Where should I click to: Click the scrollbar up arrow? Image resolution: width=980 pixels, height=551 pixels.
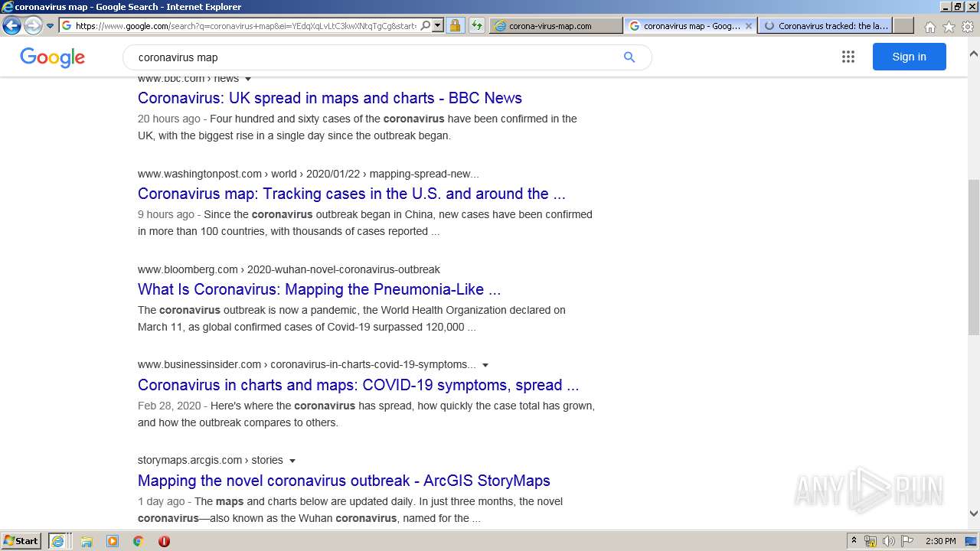[973, 54]
